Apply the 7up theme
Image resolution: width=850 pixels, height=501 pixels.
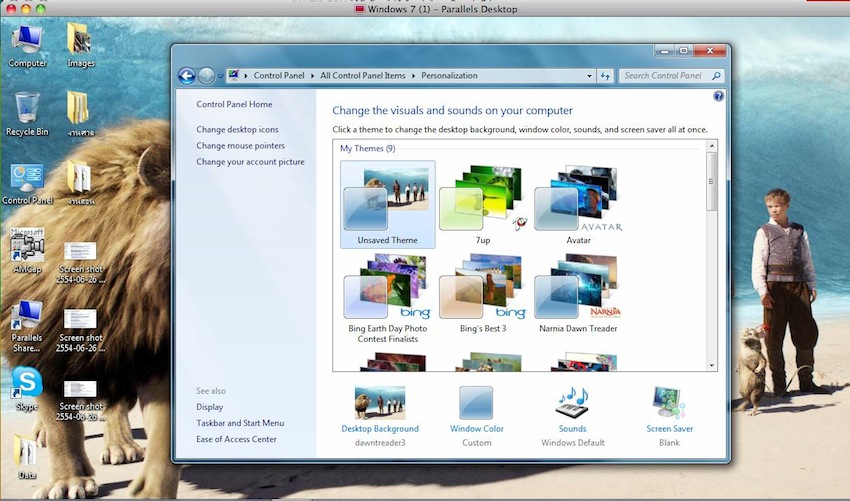pos(482,204)
